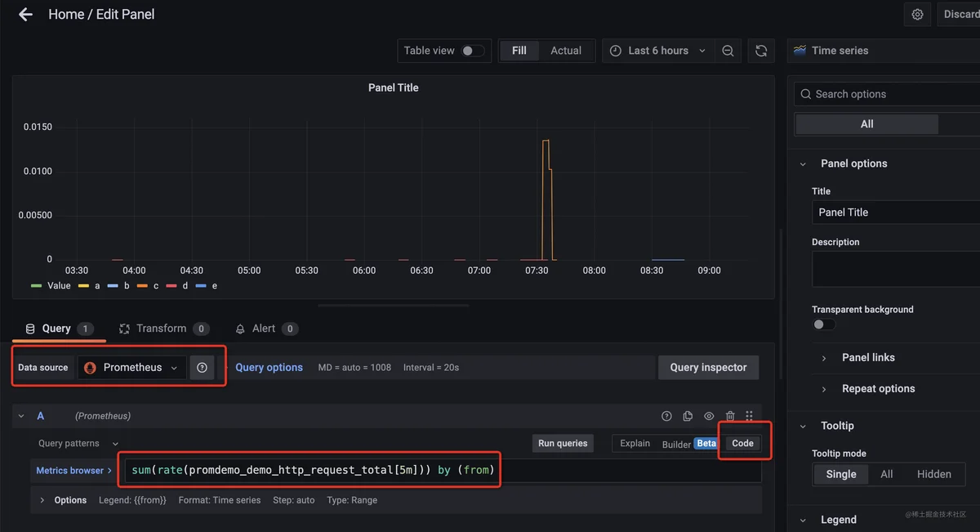Edit the panel Title field
The height and width of the screenshot is (532, 980).
coord(897,212)
